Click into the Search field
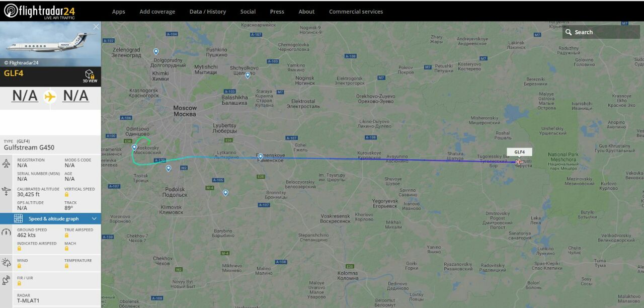 coord(601,32)
